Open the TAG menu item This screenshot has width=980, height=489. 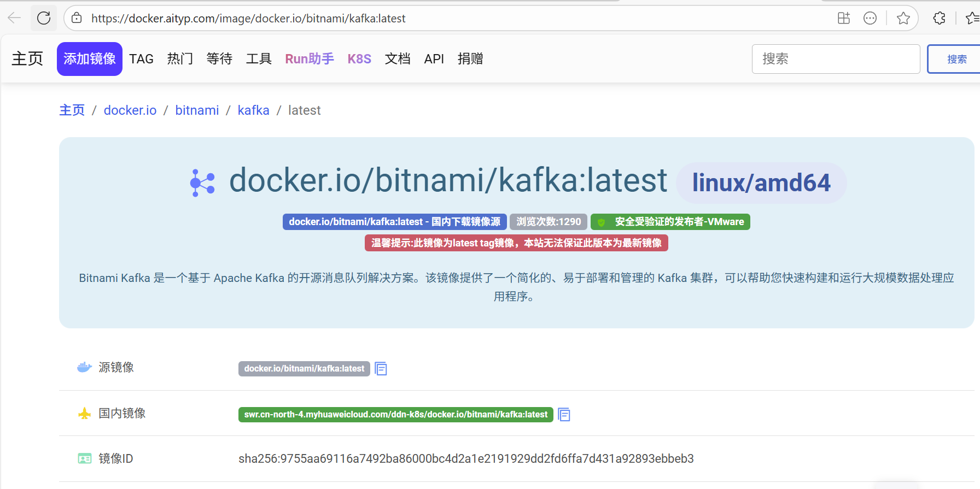(x=141, y=59)
